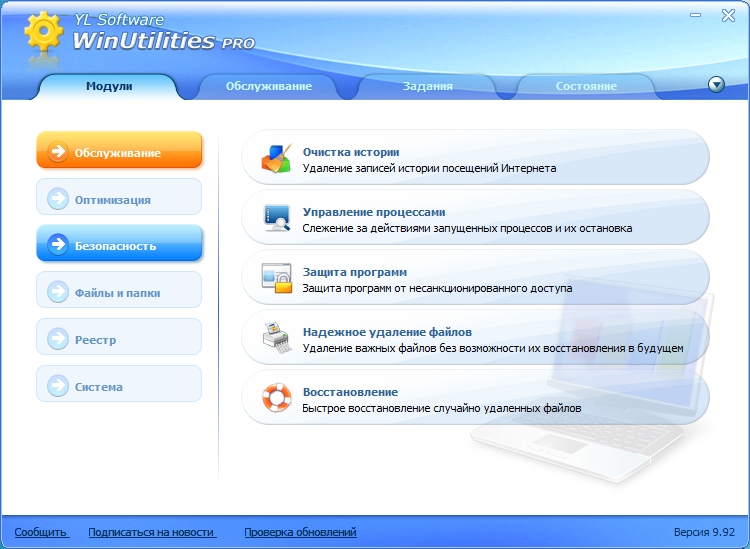Screen dimensions: 750x549
Task: Select the Безопасность category
Action: coord(119,243)
